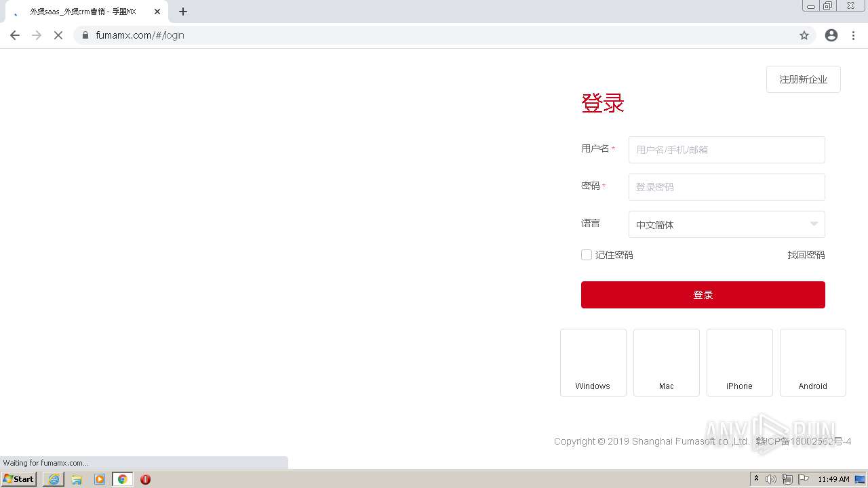Click the volume speaker tray icon
868x488 pixels.
coord(771,479)
